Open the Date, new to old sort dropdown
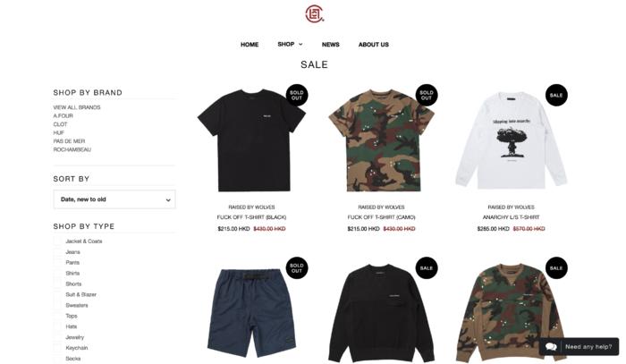Image resolution: width=626 pixels, height=364 pixels. tap(114, 199)
